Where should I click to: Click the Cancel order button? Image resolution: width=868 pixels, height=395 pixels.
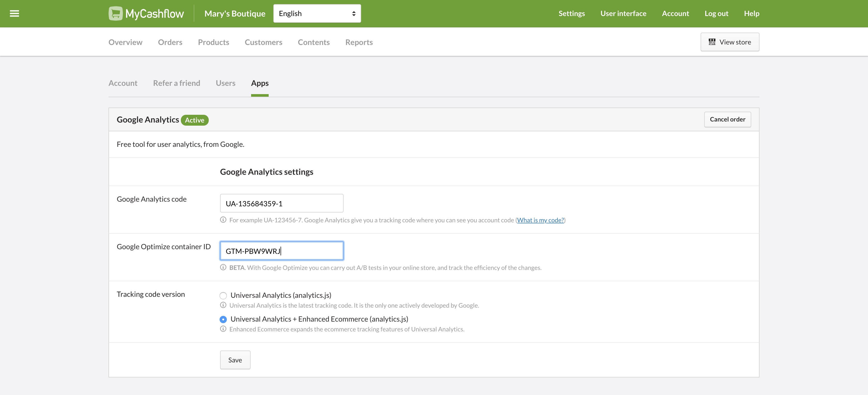click(727, 119)
